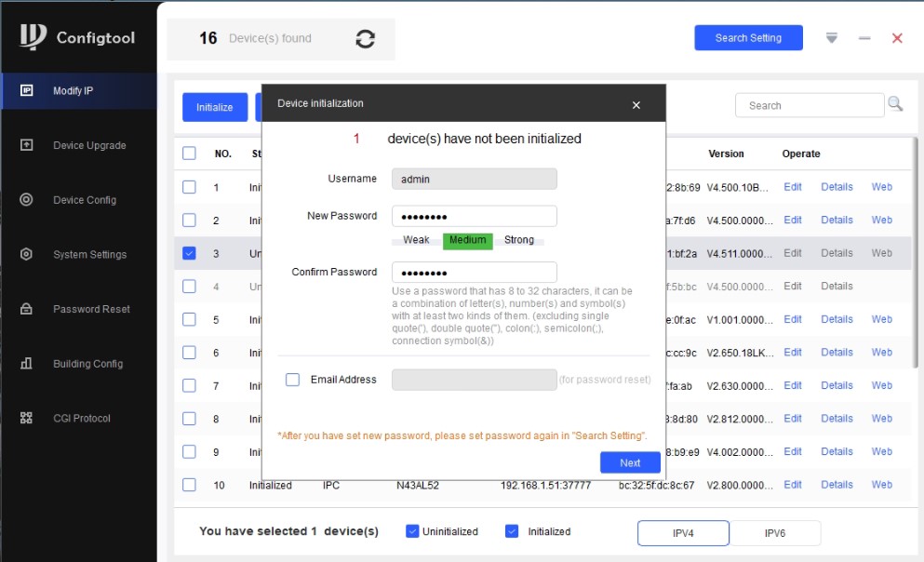
Task: Open the System Settings section
Action: 89,254
